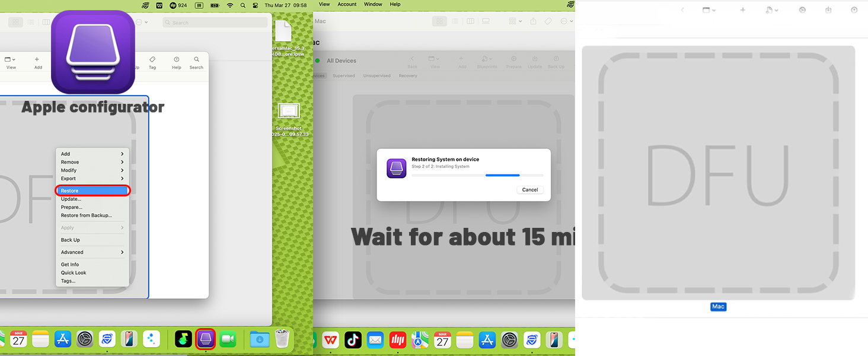Open Control Center in the menu bar
Screen dimensions: 868x356
(x=256, y=5)
